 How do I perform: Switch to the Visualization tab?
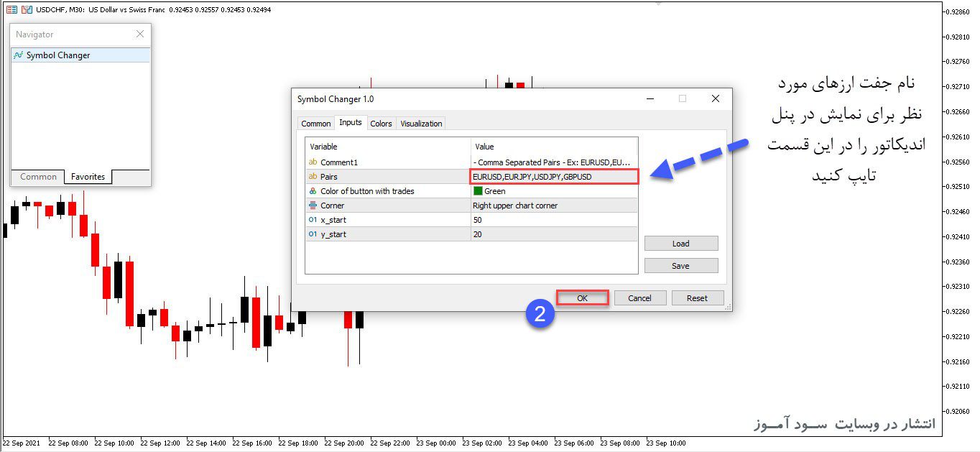[421, 124]
